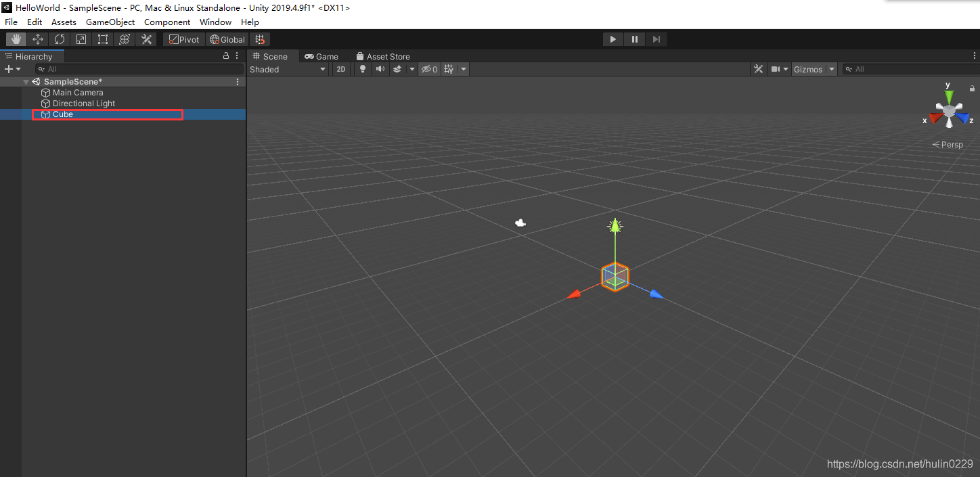The width and height of the screenshot is (980, 477).
Task: Open Scene view component tools
Action: point(759,69)
